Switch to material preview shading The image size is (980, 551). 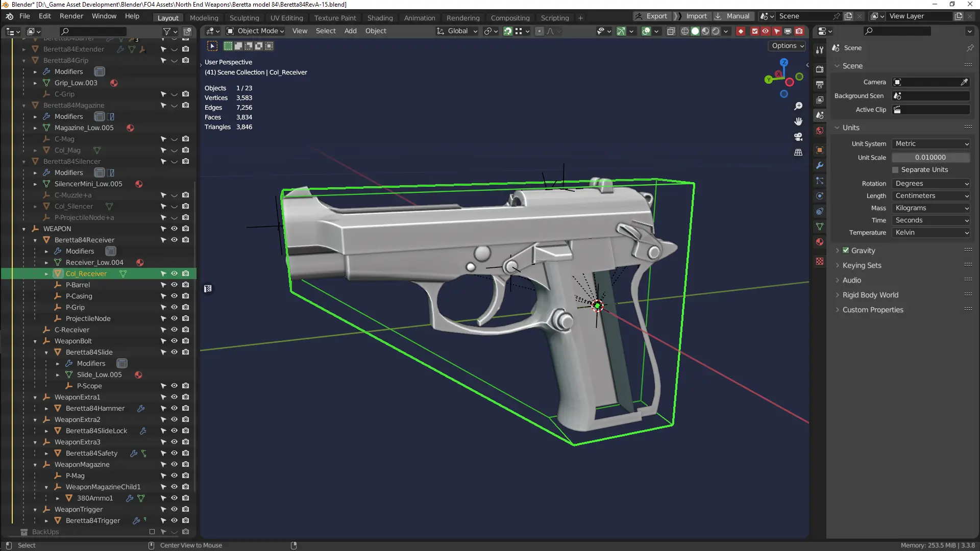705,31
